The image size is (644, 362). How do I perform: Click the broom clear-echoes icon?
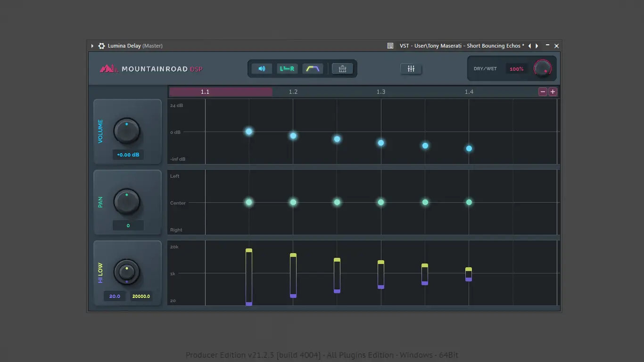pyautogui.click(x=342, y=68)
